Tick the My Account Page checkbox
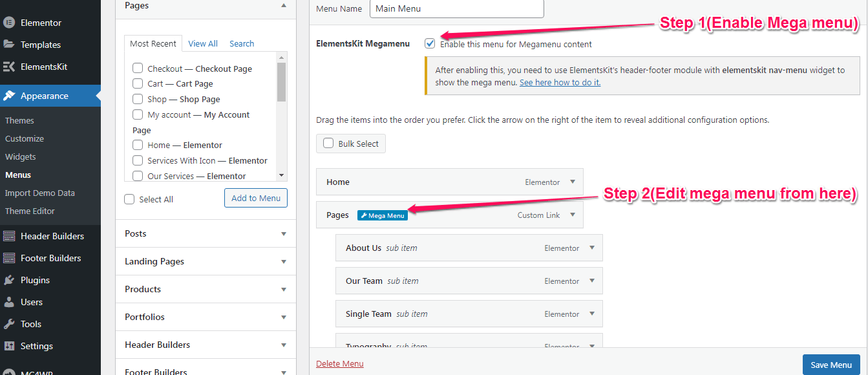 tap(138, 114)
